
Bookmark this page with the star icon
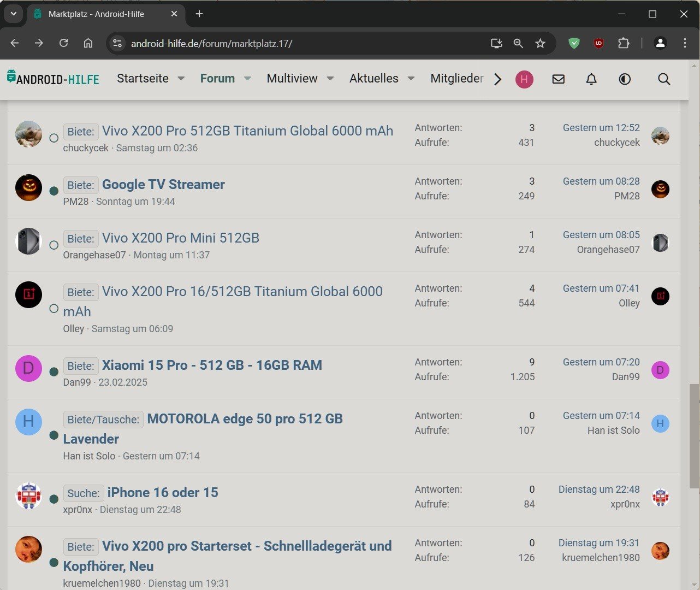click(x=540, y=43)
